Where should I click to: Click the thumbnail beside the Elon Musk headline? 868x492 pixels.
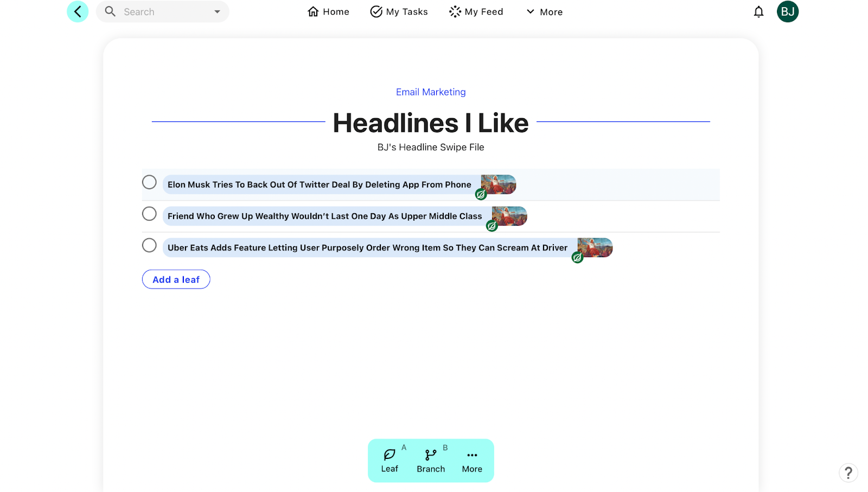499,184
